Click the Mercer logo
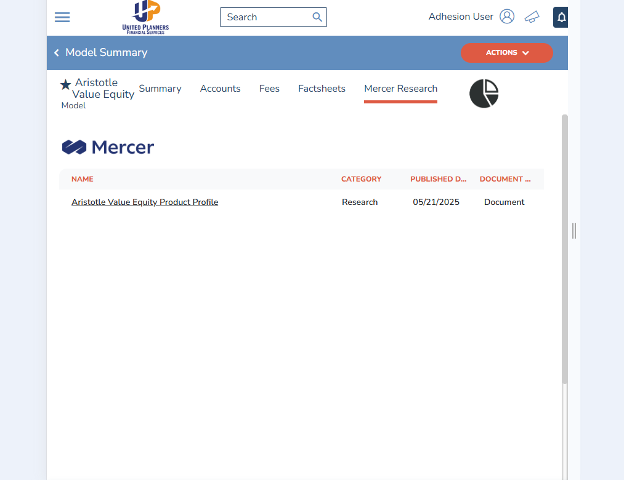 [108, 147]
